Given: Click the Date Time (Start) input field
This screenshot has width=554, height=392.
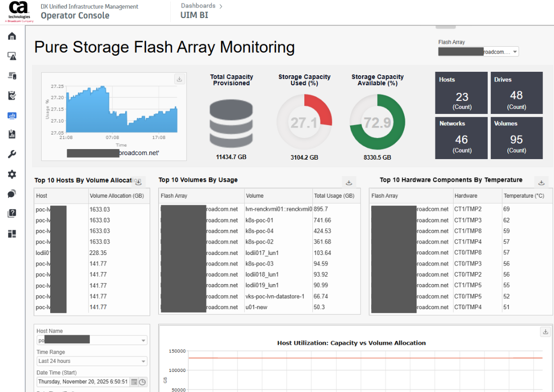Looking at the screenshot, I should pos(83,382).
